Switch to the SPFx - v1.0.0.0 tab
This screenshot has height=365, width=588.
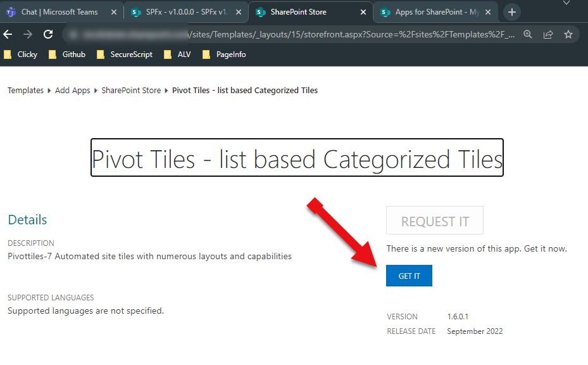pos(186,12)
